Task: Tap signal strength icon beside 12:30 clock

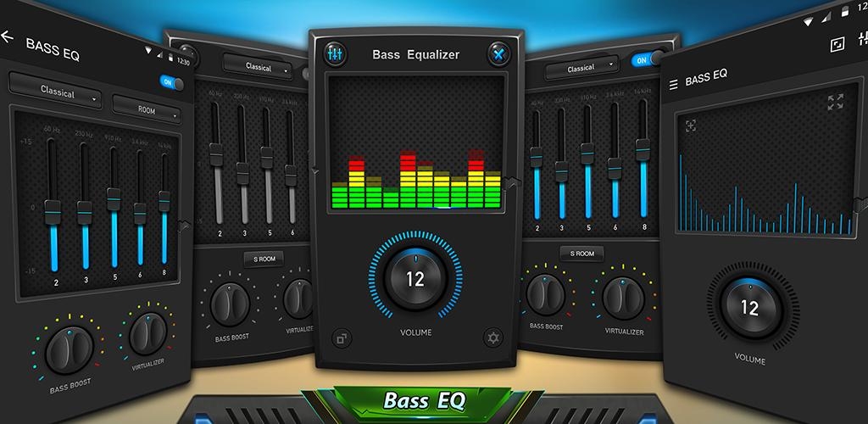Action: point(160,54)
